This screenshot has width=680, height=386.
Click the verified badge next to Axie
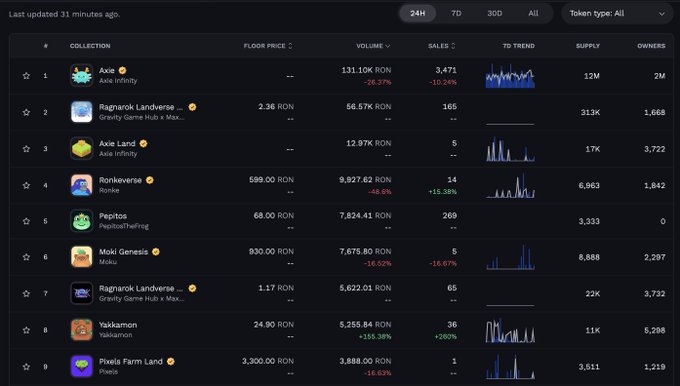pyautogui.click(x=122, y=70)
